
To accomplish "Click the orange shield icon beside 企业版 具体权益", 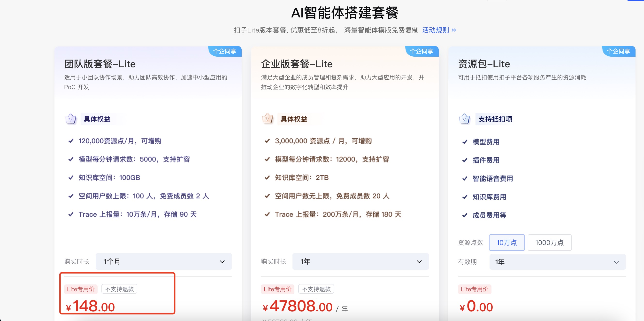I will pyautogui.click(x=268, y=119).
